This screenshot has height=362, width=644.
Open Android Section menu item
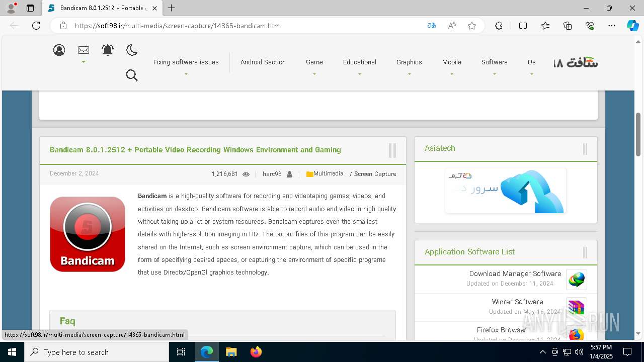(x=263, y=62)
